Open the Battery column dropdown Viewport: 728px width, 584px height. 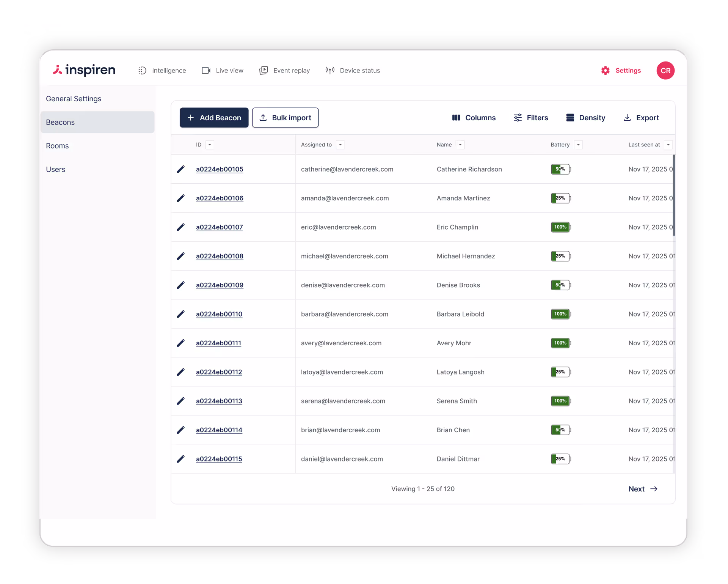578,145
